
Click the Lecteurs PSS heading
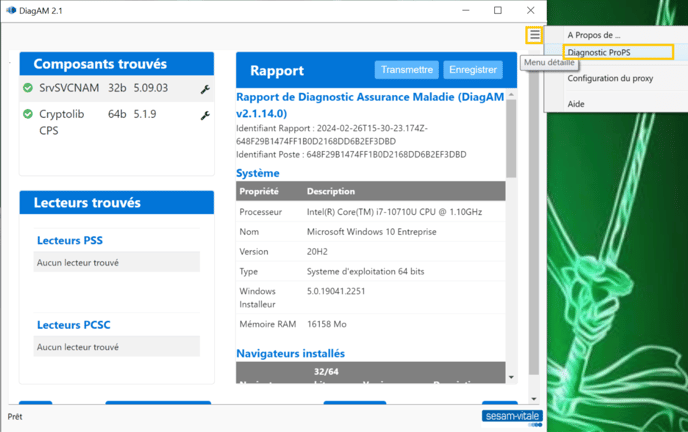(x=70, y=240)
